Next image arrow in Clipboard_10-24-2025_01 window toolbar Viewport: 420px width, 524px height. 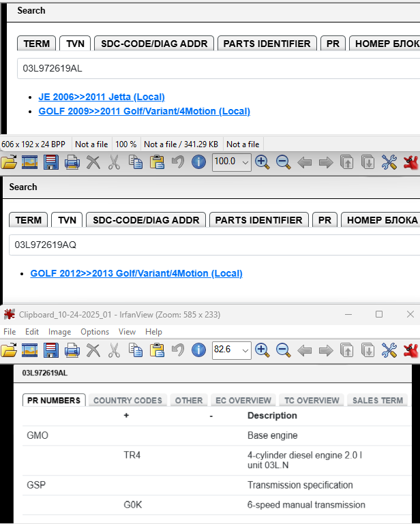pos(326,350)
